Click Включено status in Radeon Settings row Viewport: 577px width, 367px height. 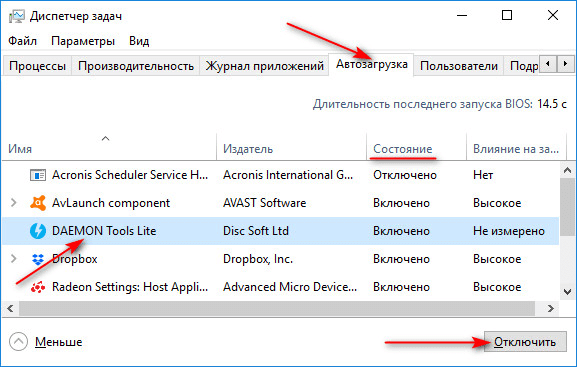coord(401,287)
